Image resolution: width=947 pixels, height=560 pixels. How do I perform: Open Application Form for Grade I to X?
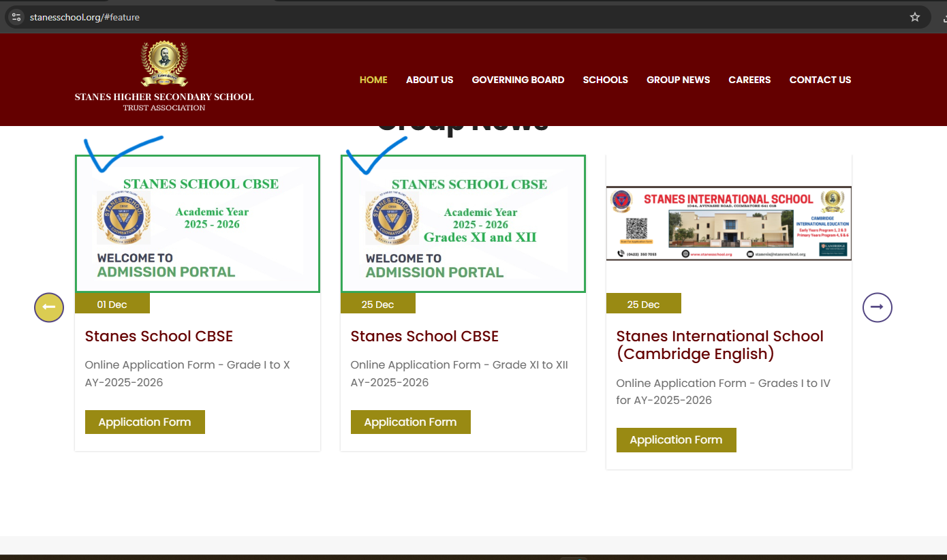(145, 422)
